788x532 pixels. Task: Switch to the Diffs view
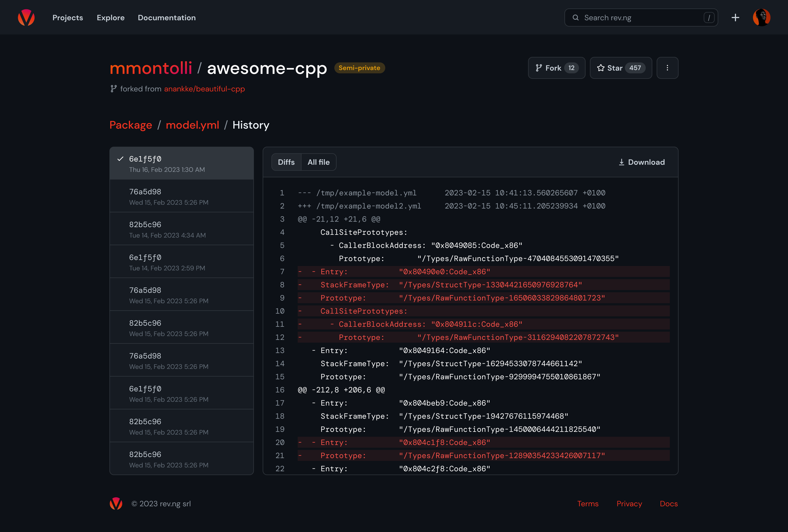286,162
